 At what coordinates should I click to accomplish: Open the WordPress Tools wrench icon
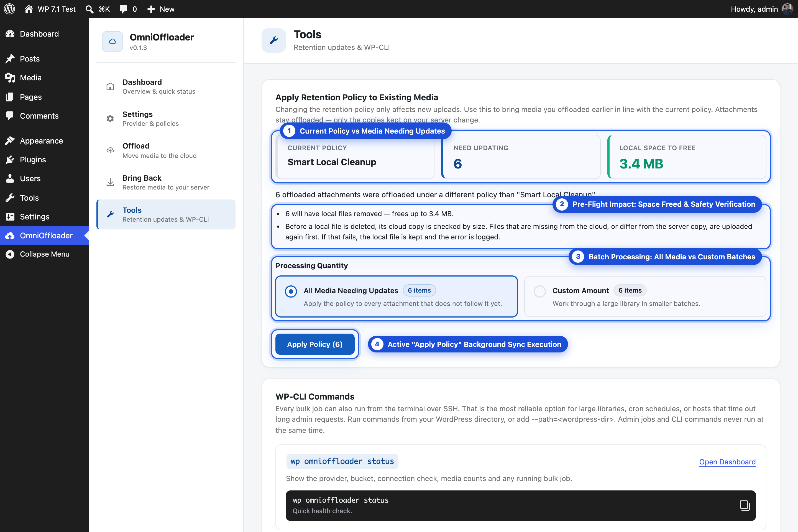pyautogui.click(x=10, y=198)
